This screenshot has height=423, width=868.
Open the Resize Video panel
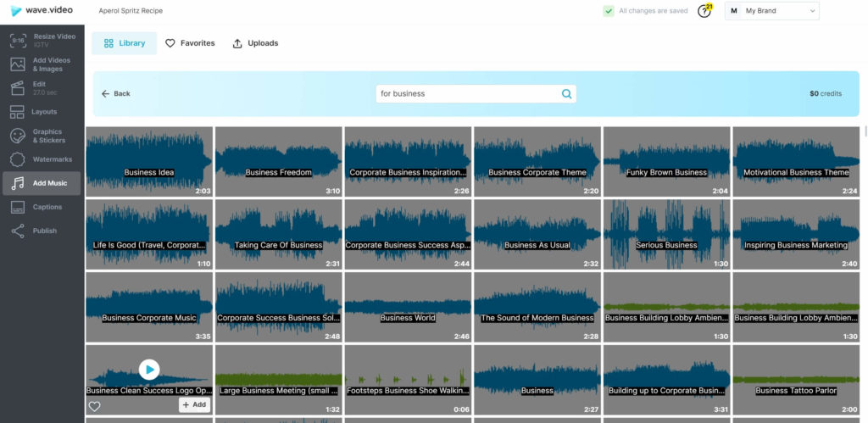42,40
